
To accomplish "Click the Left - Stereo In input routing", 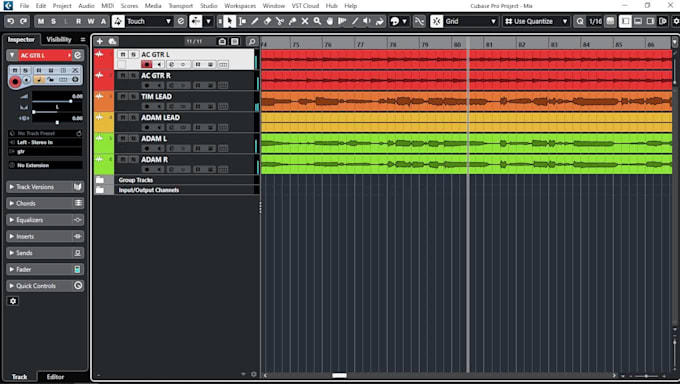I will [45, 142].
